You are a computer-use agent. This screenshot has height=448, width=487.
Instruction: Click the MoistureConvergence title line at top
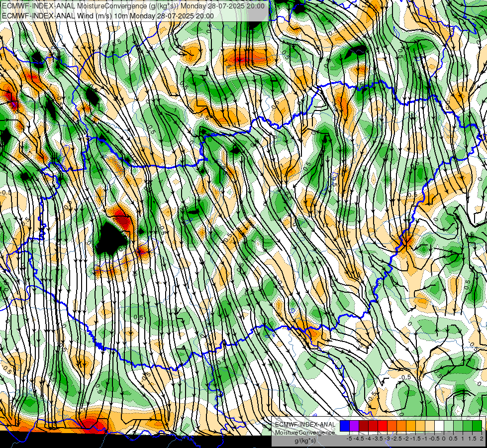[x=133, y=6]
